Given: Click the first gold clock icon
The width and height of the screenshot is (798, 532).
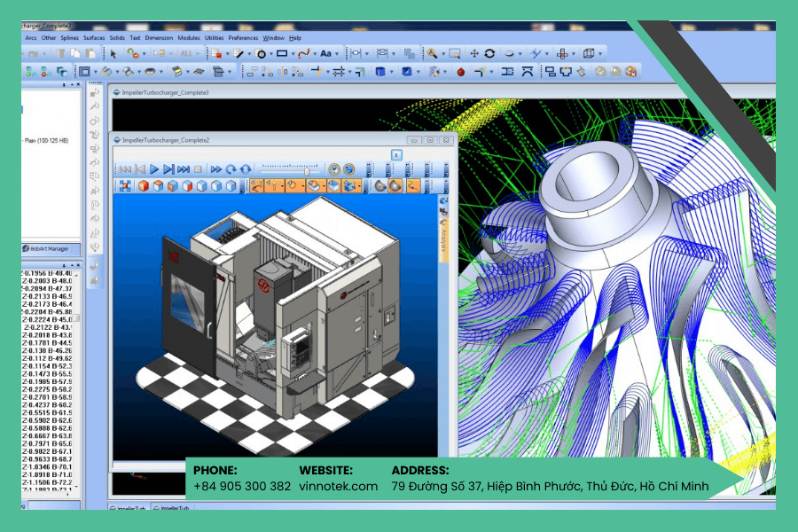Looking at the screenshot, I should click(334, 169).
